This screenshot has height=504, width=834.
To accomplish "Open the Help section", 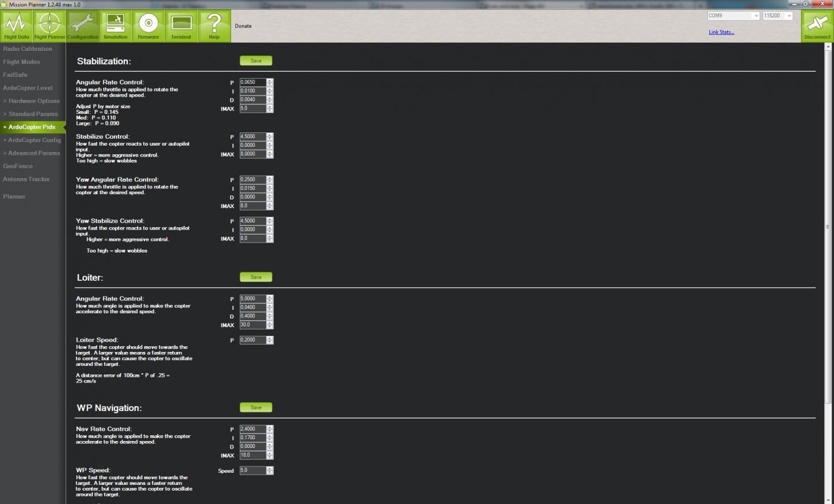I will tap(214, 26).
